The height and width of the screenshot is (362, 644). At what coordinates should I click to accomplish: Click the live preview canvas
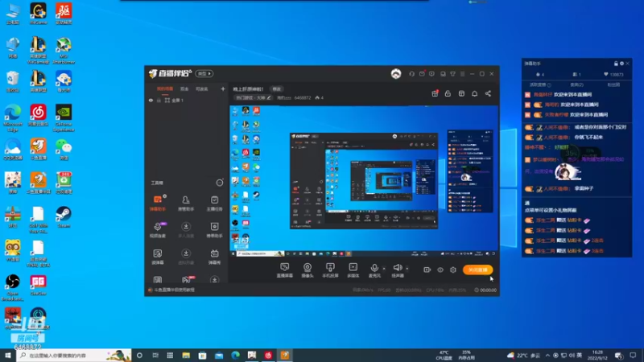tap(364, 181)
